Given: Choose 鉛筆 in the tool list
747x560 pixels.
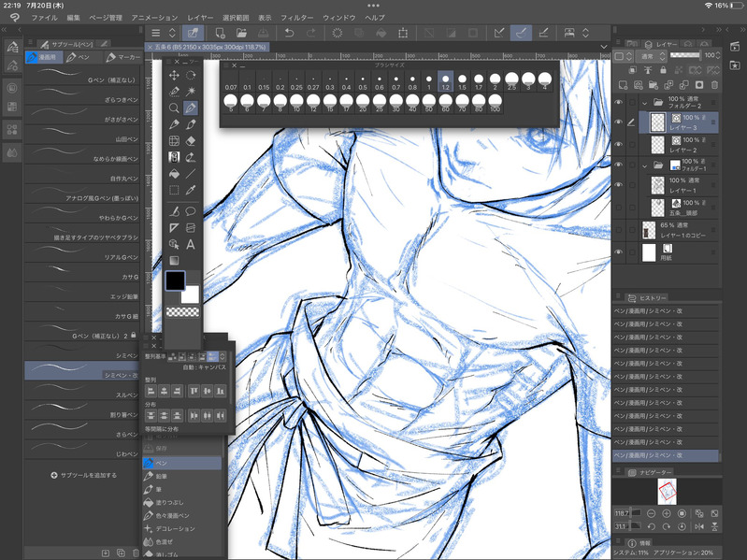Looking at the screenshot, I should (x=182, y=476).
